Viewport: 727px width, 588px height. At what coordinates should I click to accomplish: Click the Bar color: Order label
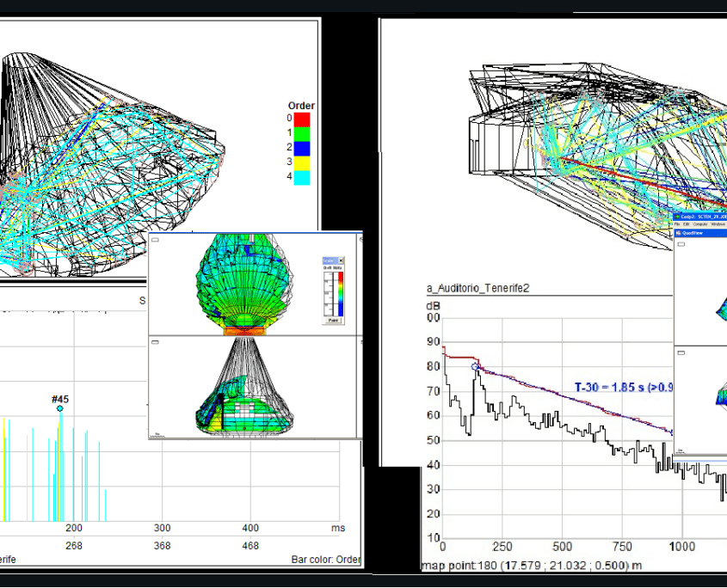tap(326, 560)
